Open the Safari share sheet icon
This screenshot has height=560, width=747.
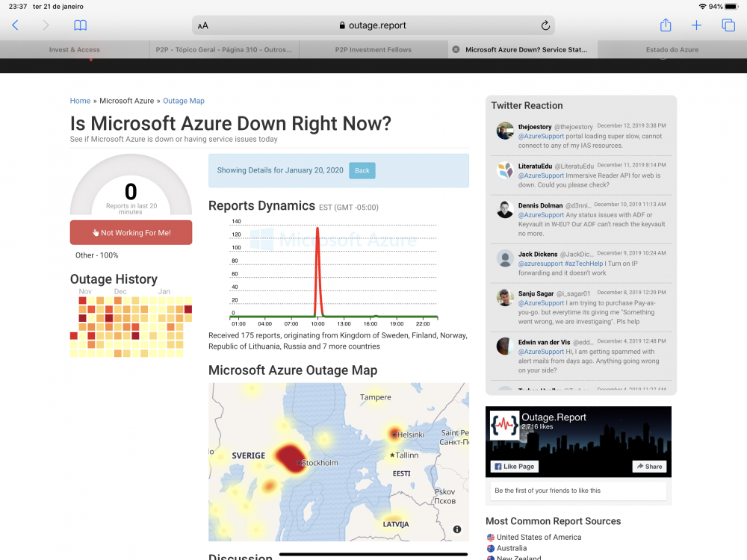pyautogui.click(x=666, y=25)
